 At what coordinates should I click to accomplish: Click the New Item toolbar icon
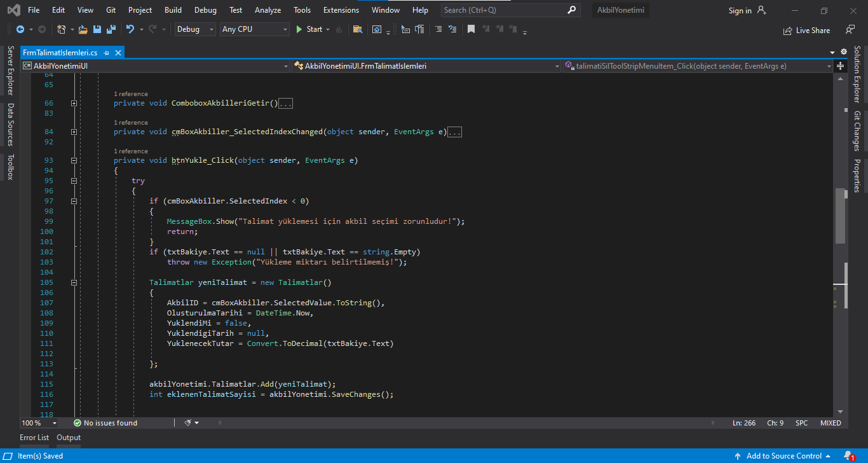61,29
